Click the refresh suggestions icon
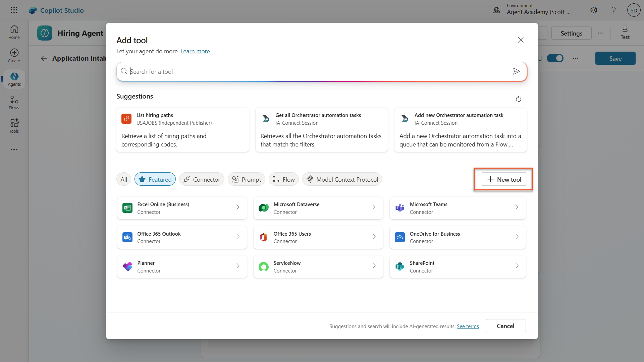644x362 pixels. click(518, 99)
